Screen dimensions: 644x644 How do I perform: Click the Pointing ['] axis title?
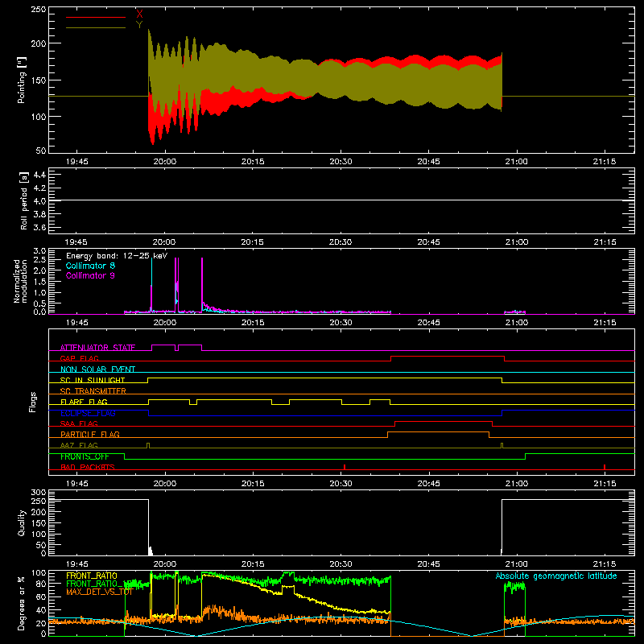[x=22, y=80]
